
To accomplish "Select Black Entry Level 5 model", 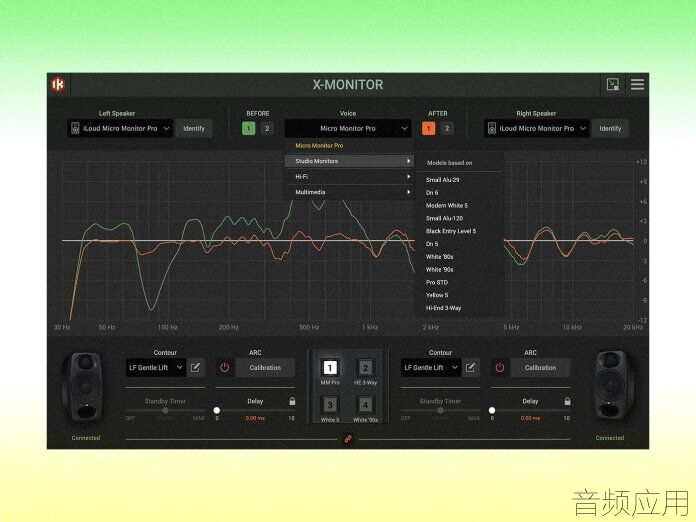I will (451, 231).
